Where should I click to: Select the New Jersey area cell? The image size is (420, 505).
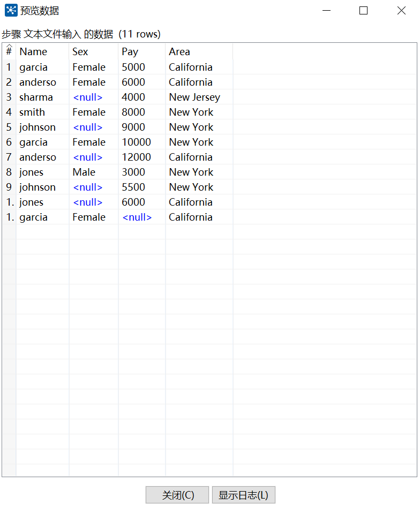[x=199, y=97]
